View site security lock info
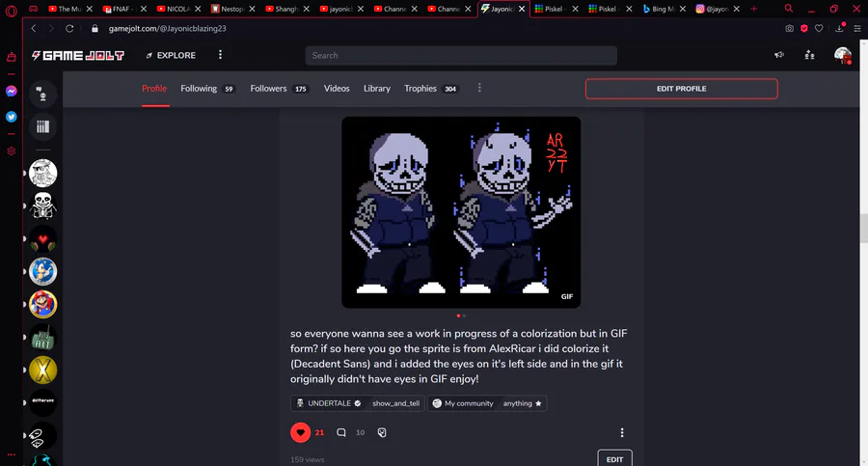 point(95,28)
